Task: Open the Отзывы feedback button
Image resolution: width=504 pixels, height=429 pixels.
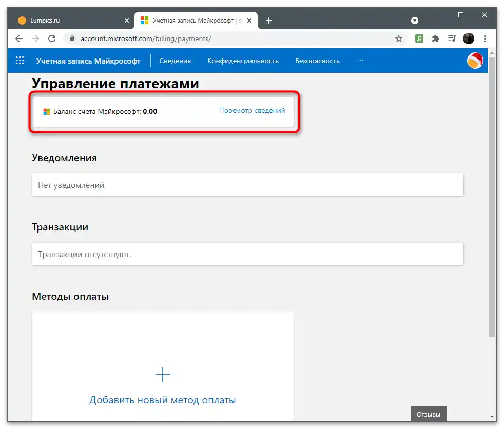Action: click(x=428, y=415)
